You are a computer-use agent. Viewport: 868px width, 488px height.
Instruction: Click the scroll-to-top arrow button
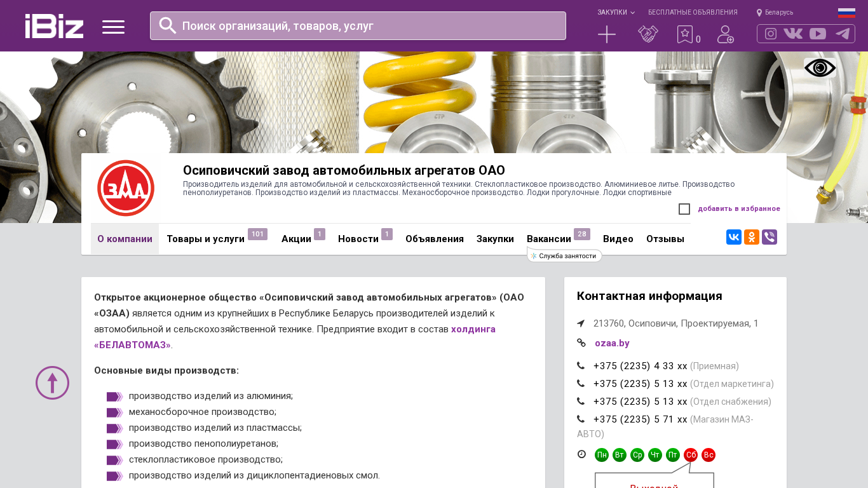click(52, 383)
